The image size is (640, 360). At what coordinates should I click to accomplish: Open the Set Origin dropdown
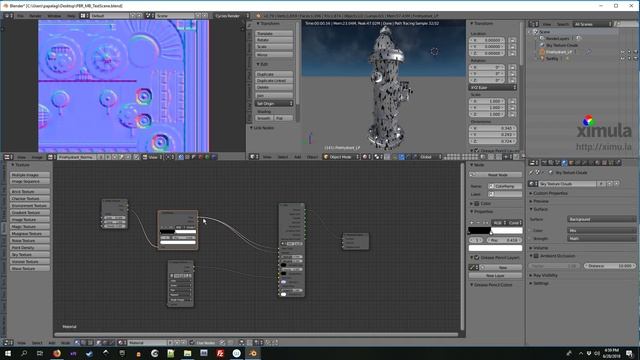pos(274,104)
